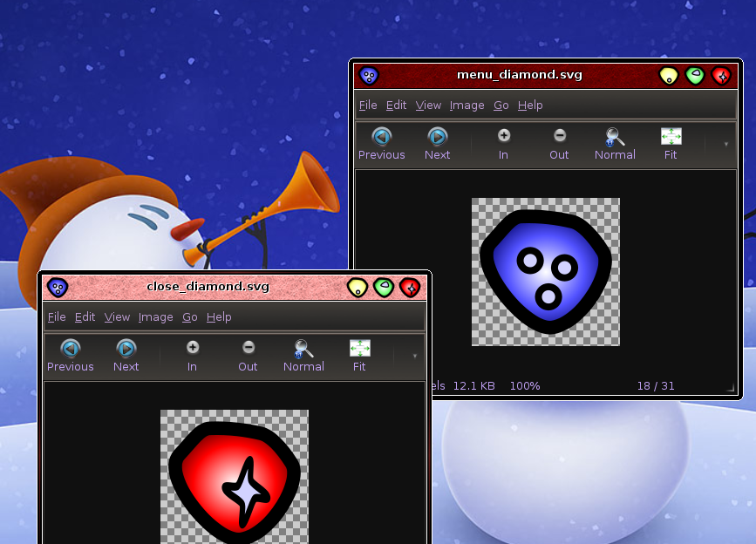The height and width of the screenshot is (544, 756).
Task: Zoom In in menu_diamond window
Action: [x=503, y=144]
